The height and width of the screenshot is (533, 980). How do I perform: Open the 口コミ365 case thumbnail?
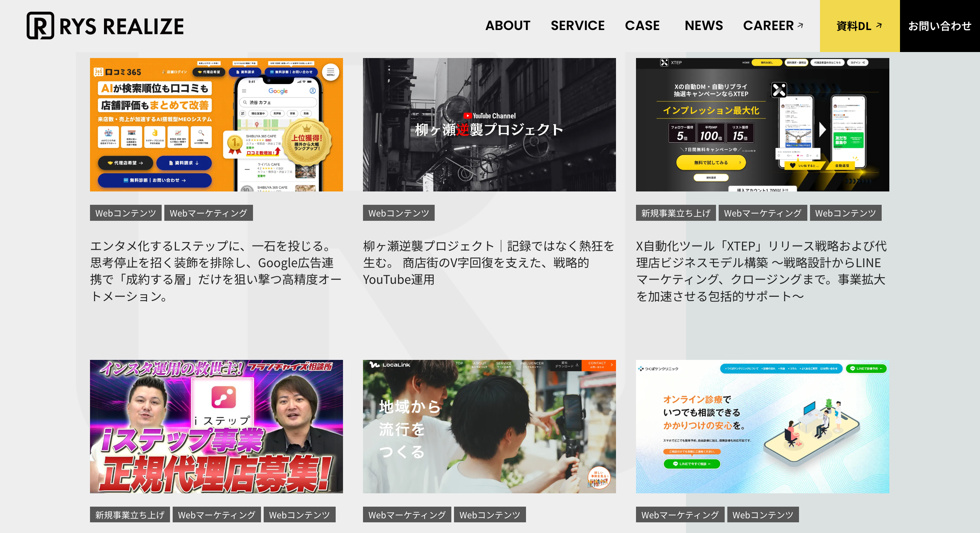[x=216, y=124]
